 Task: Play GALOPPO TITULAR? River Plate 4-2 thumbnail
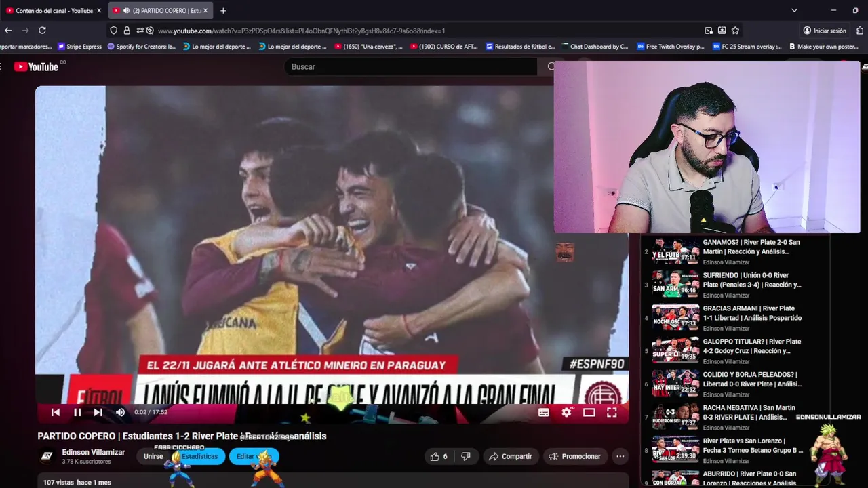click(675, 350)
